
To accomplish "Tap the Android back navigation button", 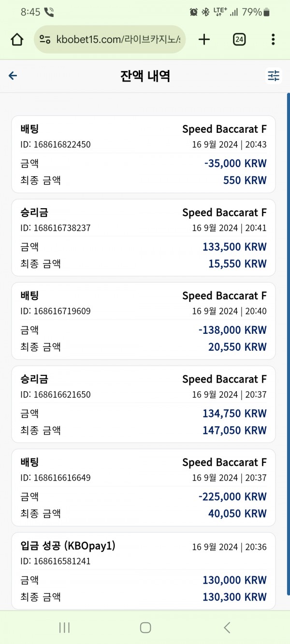I will 227,628.
